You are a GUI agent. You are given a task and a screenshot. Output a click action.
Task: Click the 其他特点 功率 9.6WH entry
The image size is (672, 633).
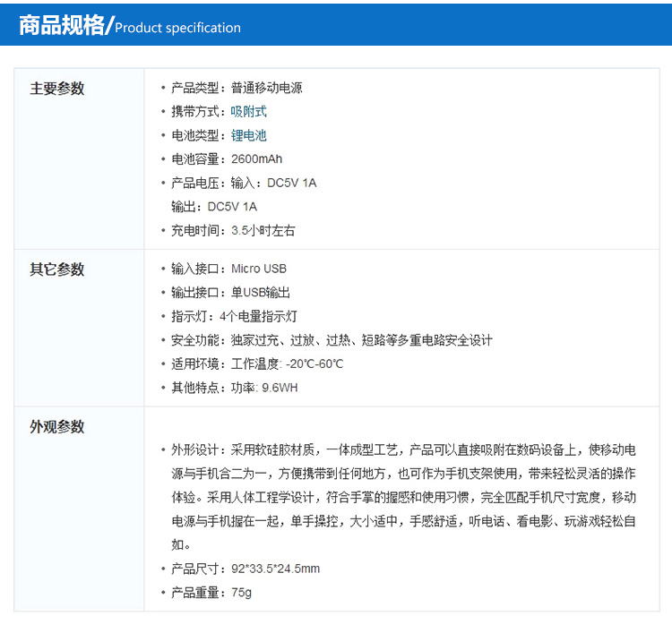[x=234, y=388]
